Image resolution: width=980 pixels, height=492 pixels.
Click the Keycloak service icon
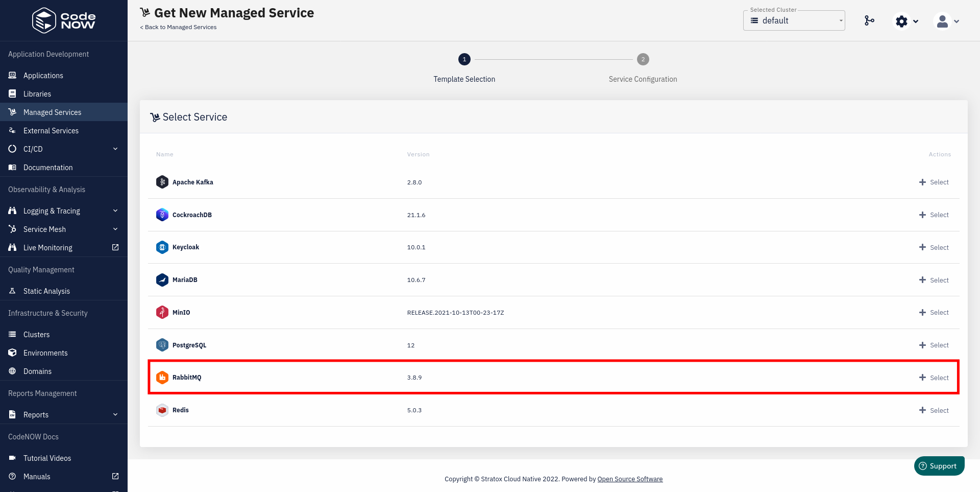(x=162, y=247)
